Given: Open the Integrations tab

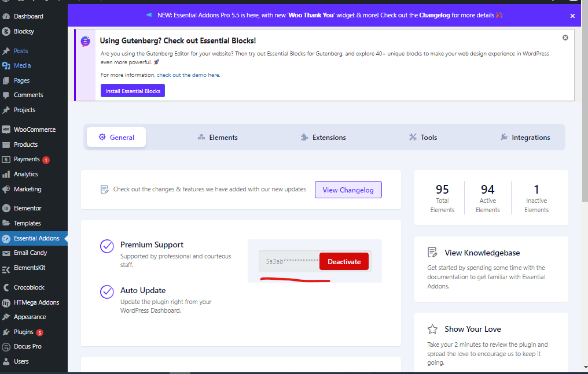Looking at the screenshot, I should pos(525,138).
